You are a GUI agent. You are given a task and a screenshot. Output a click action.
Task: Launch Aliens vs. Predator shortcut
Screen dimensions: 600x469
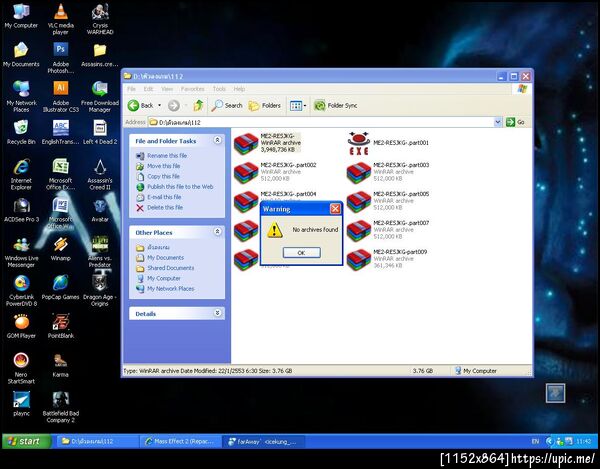tap(100, 252)
